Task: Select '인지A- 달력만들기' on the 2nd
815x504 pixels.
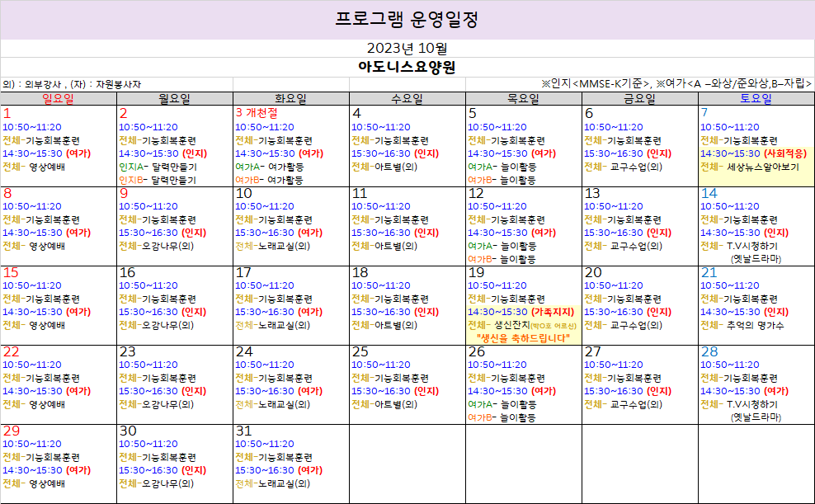Action: click(158, 167)
